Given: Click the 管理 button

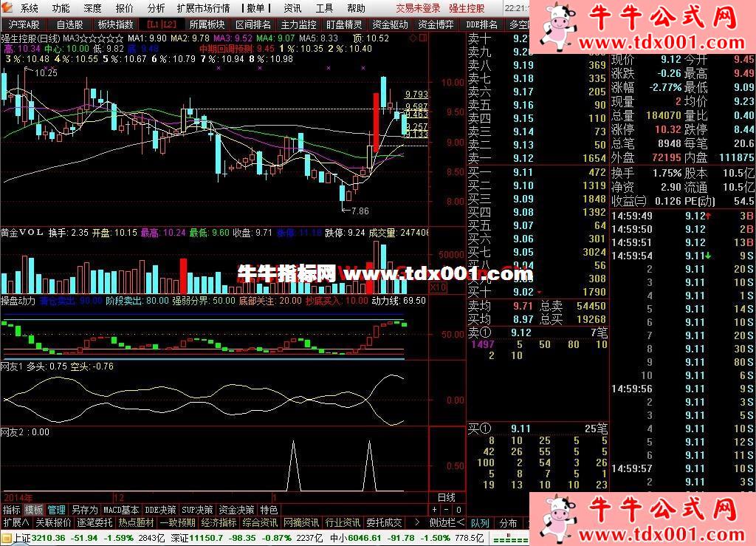Looking at the screenshot, I should click(x=56, y=510).
